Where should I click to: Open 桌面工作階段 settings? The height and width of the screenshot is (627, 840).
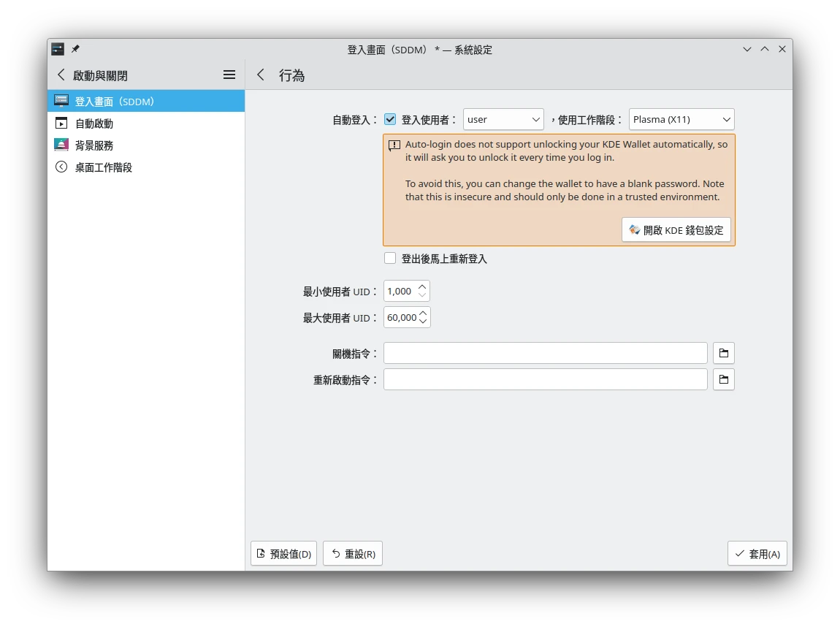pyautogui.click(x=102, y=167)
